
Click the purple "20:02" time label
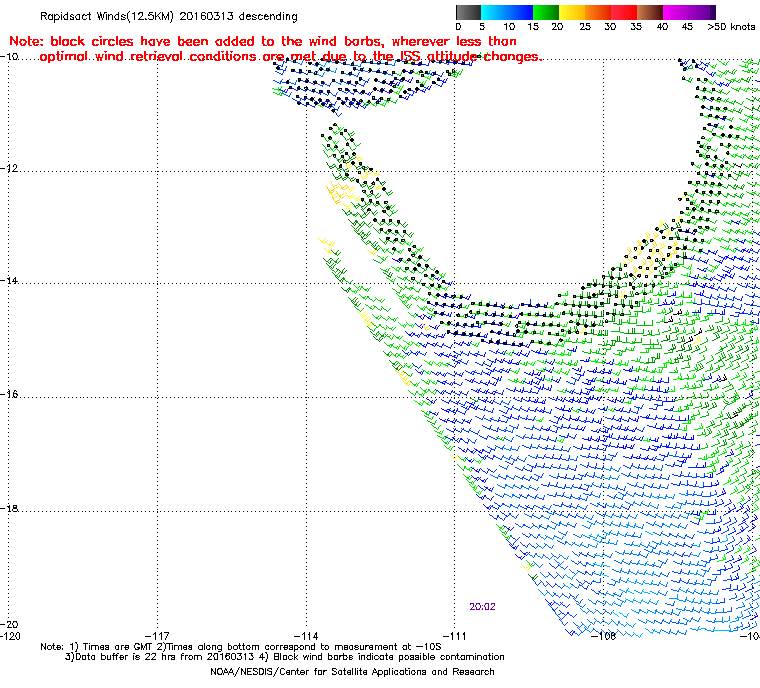pyautogui.click(x=482, y=607)
